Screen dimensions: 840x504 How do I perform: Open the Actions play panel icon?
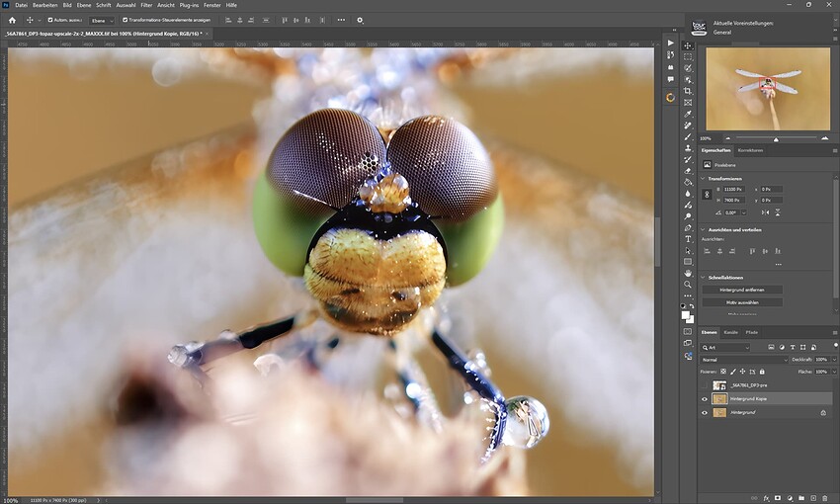pyautogui.click(x=671, y=42)
